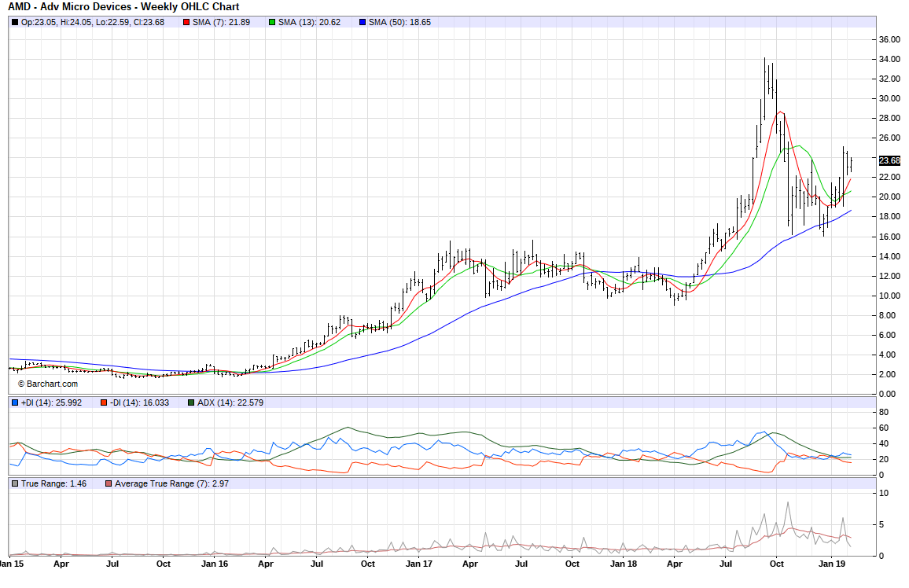
Task: Click the 32.00 price axis label
Action: coord(890,79)
